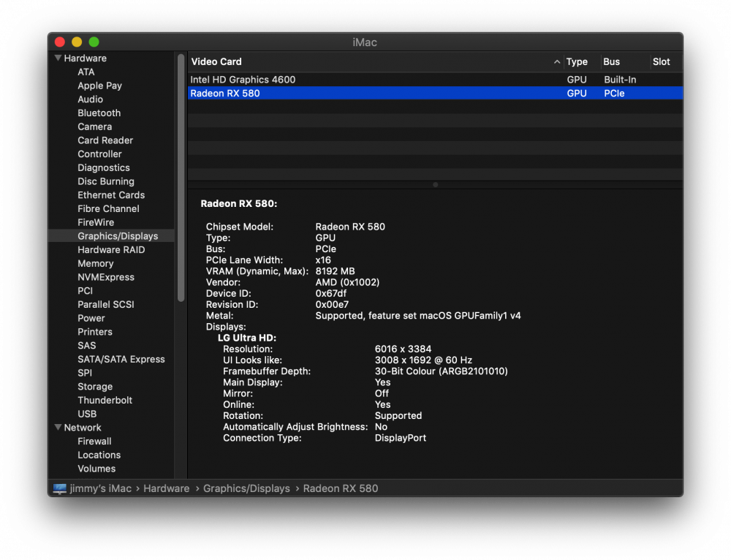Select Card Reader in the sidebar
This screenshot has height=560, width=731.
click(x=105, y=140)
